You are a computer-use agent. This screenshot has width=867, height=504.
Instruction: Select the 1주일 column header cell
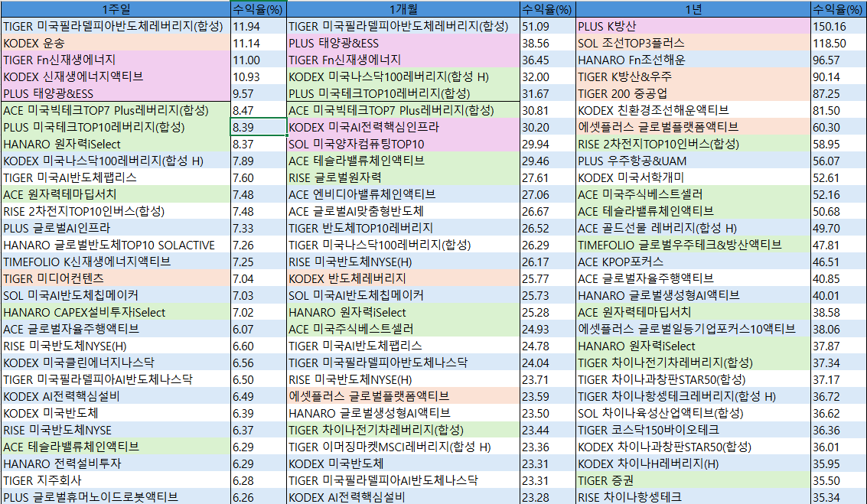(x=115, y=9)
